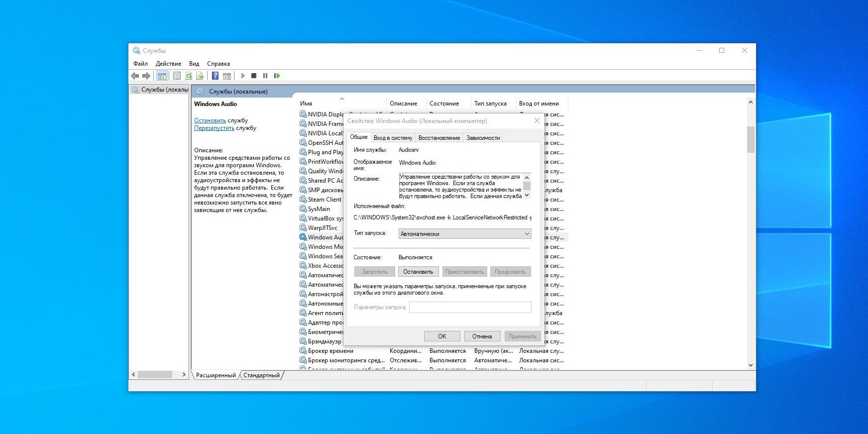Click the gear icon next to WarpJITSvc
This screenshot has height=434, width=868.
coord(303,227)
